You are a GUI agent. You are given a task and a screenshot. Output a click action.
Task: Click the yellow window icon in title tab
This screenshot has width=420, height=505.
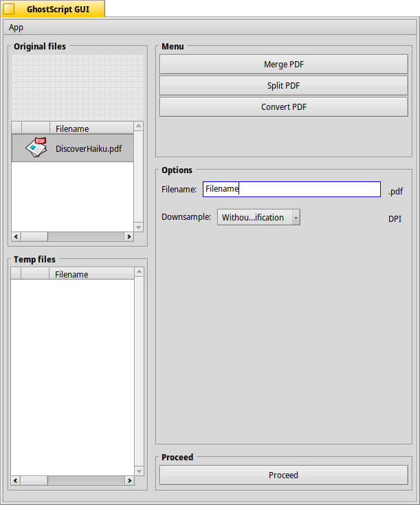point(9,9)
